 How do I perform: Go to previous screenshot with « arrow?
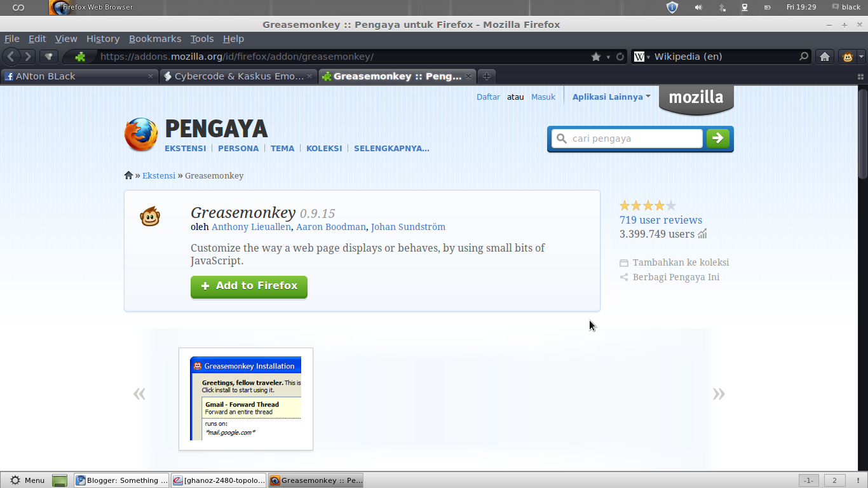[x=139, y=393]
